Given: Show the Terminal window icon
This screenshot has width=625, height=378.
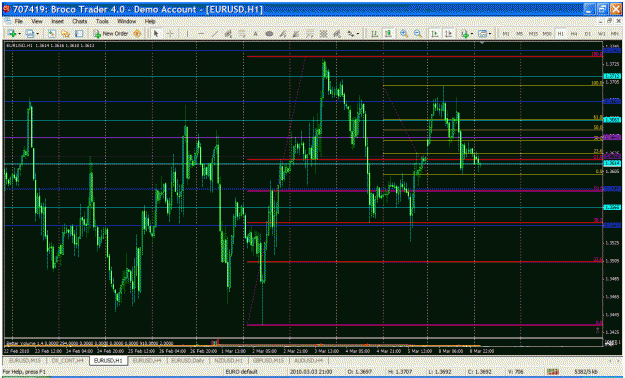Looking at the screenshot, I should pyautogui.click(x=79, y=34).
